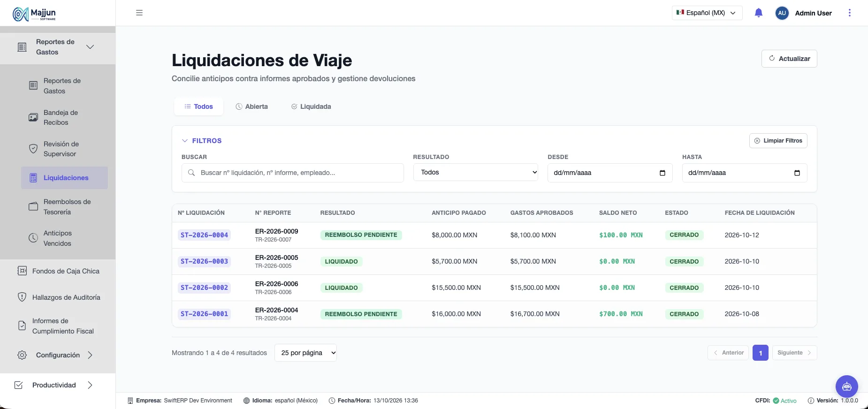Click the Hasta date input

pyautogui.click(x=745, y=173)
